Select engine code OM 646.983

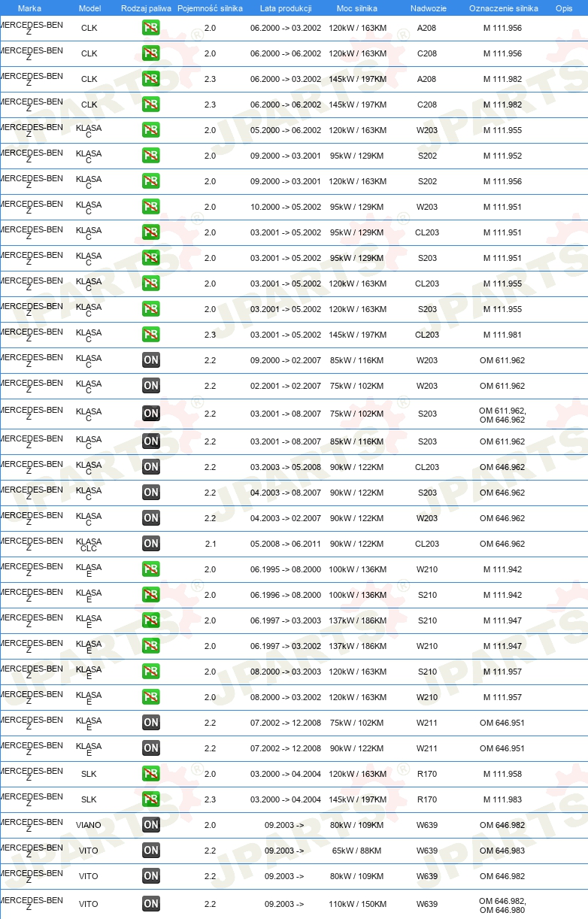click(502, 851)
